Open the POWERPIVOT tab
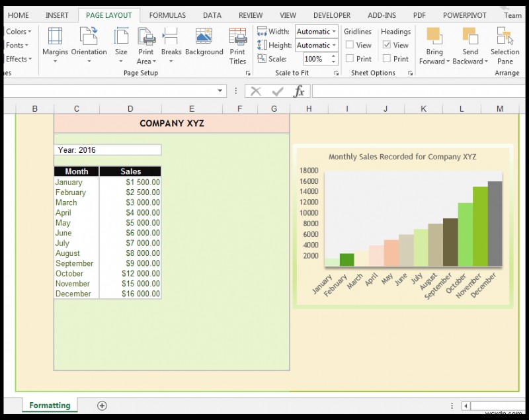The image size is (529, 420). [x=465, y=15]
